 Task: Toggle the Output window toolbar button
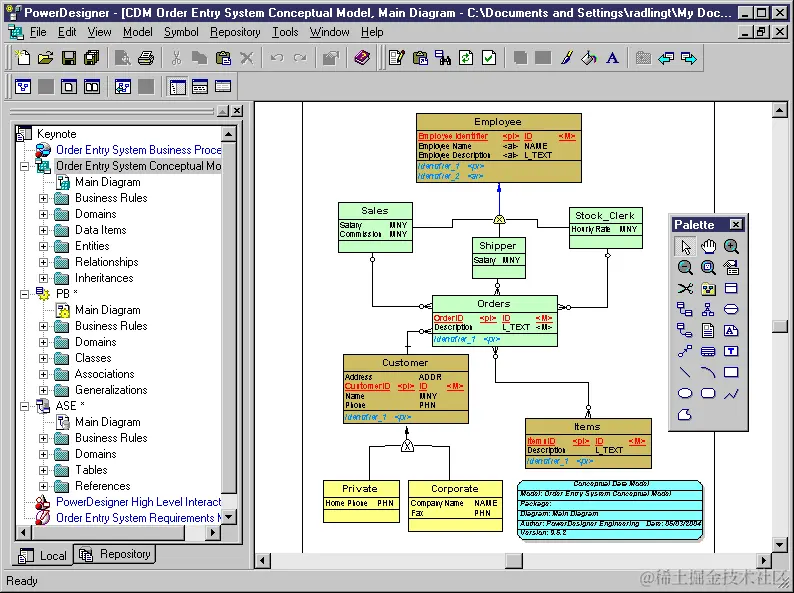[x=200, y=87]
